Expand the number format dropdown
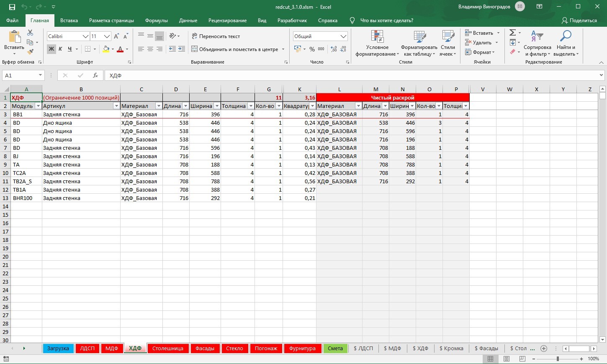Viewport: 607px width, 364px height. pyautogui.click(x=343, y=36)
